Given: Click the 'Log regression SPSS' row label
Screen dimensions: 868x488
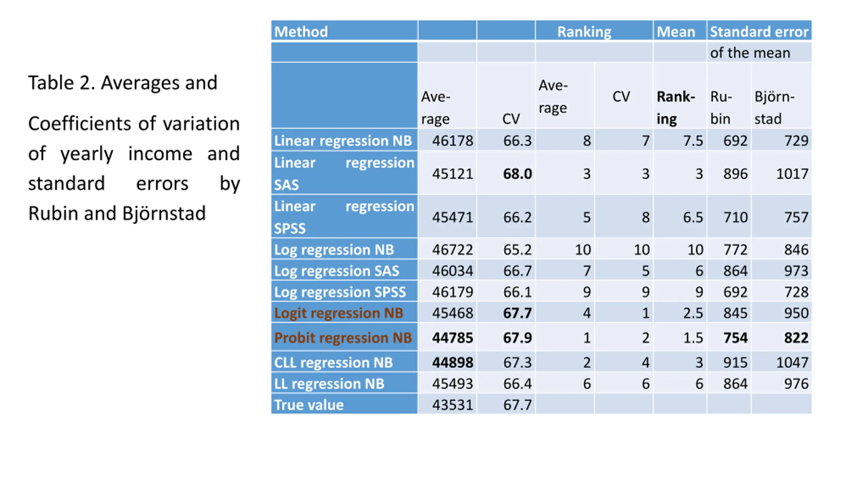Looking at the screenshot, I should [344, 291].
